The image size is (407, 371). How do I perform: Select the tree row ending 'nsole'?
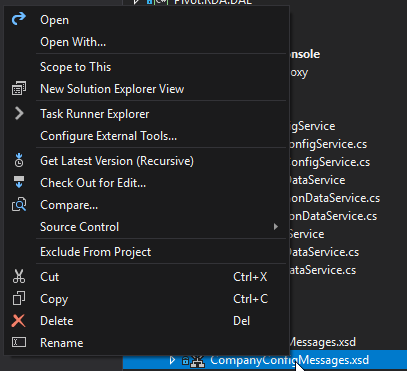coord(305,54)
